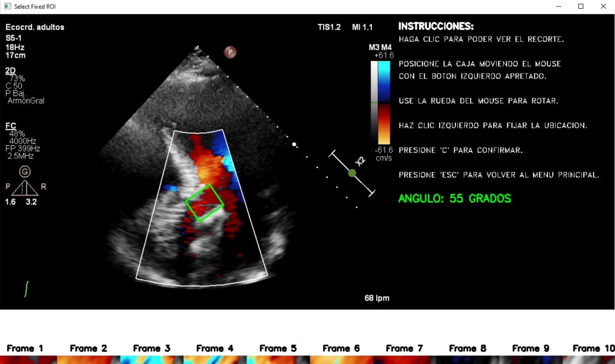The height and width of the screenshot is (364, 615).
Task: Open the Frame 6 thumbnail
Action: pyautogui.click(x=341, y=359)
